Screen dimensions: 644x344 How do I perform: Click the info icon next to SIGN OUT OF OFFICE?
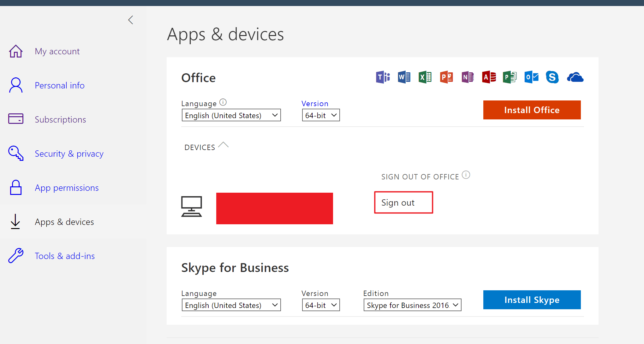click(466, 174)
